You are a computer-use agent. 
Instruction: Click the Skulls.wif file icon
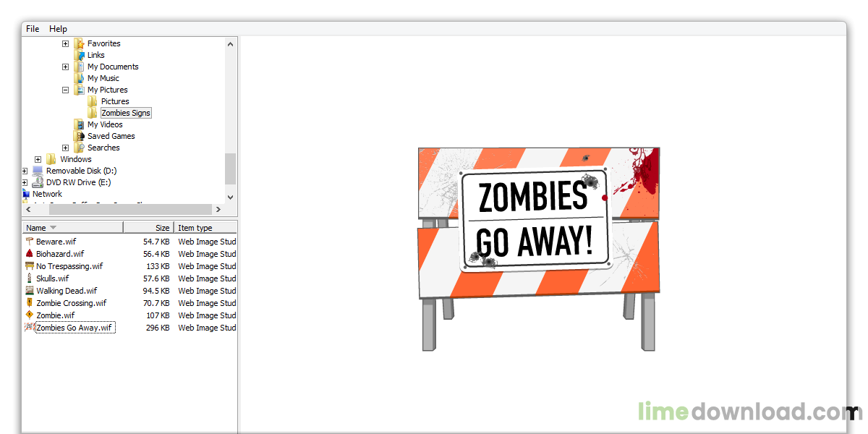tap(30, 278)
